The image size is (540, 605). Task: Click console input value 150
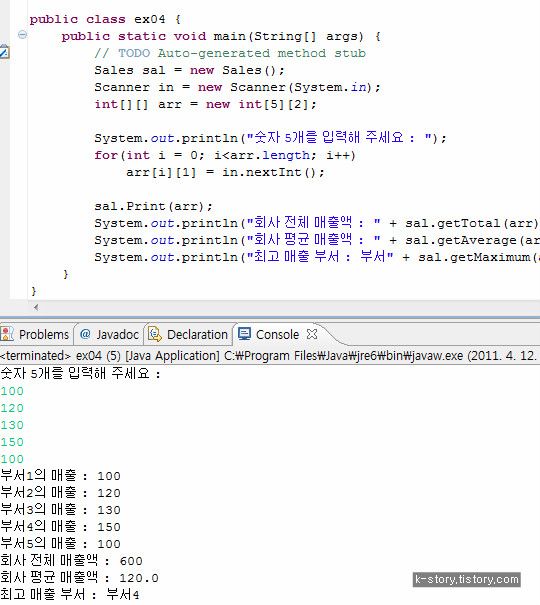point(12,442)
